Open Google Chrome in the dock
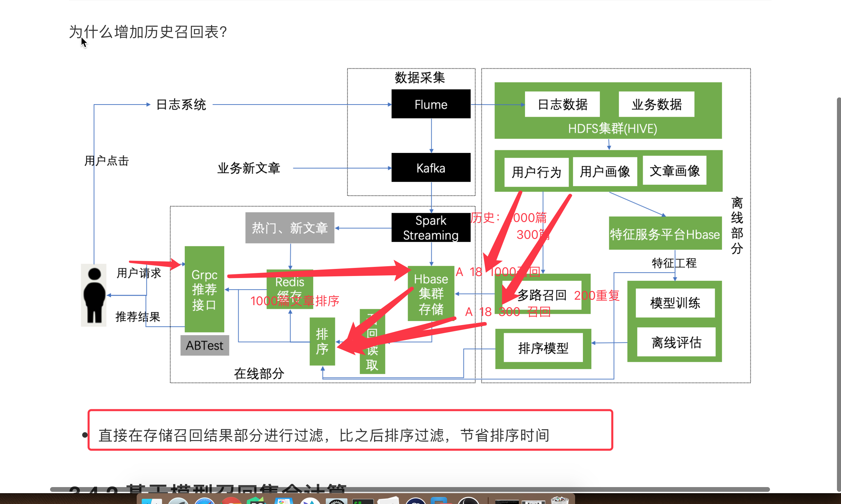Screen dimensions: 841x504 (x=231, y=501)
